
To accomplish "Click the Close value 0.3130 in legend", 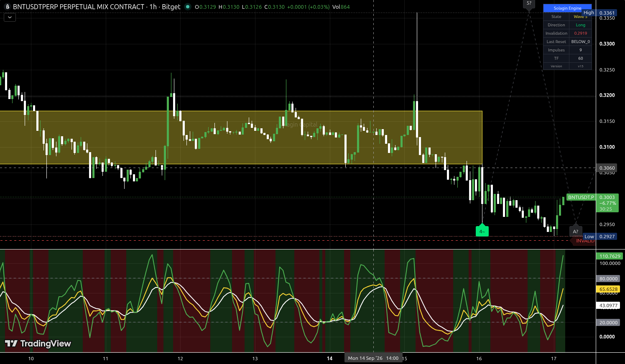I will [274, 7].
